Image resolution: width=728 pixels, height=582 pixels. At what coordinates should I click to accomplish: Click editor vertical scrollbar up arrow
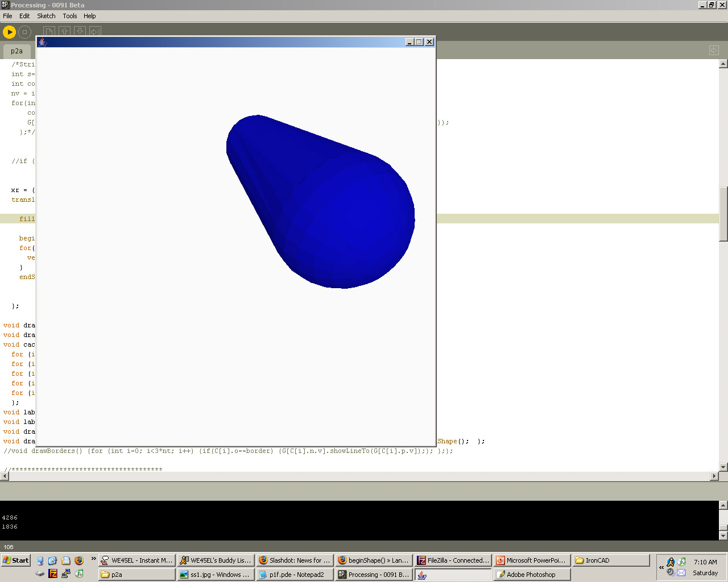(x=723, y=64)
